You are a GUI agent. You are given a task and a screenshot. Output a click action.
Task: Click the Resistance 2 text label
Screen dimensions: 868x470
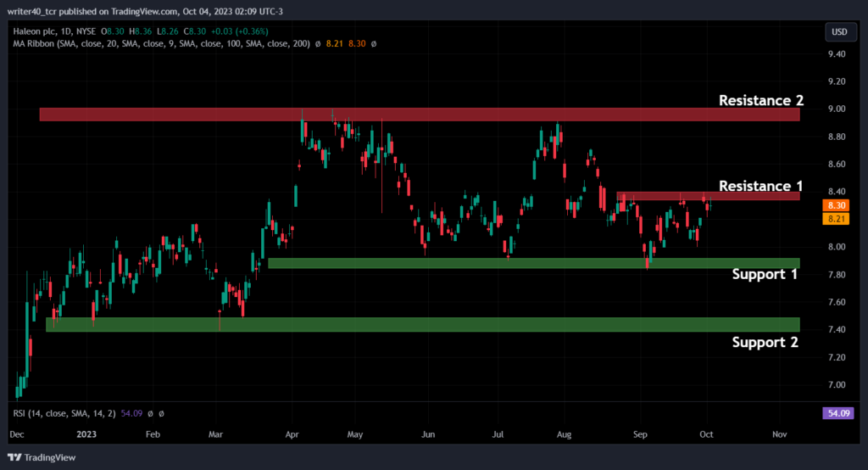(760, 100)
